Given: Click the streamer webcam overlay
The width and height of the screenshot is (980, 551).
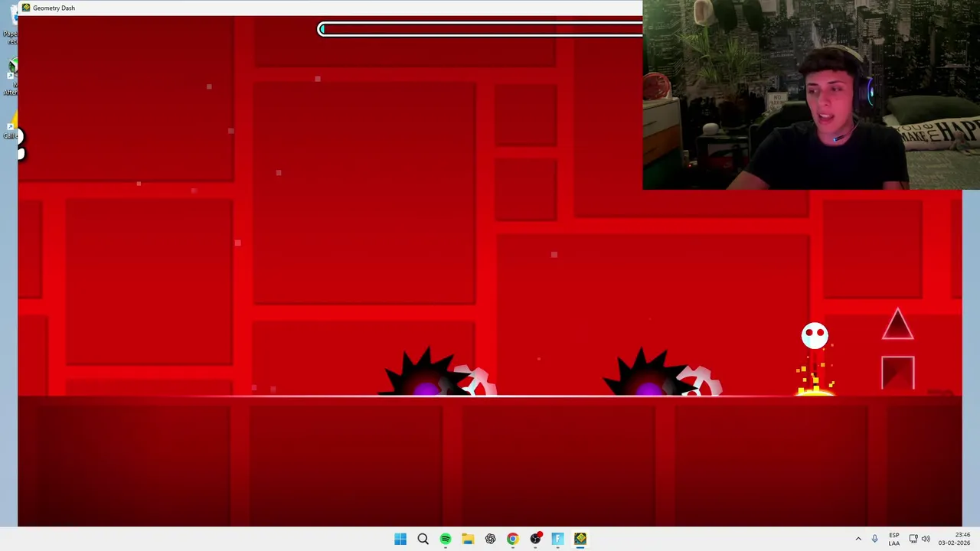Looking at the screenshot, I should click(812, 95).
